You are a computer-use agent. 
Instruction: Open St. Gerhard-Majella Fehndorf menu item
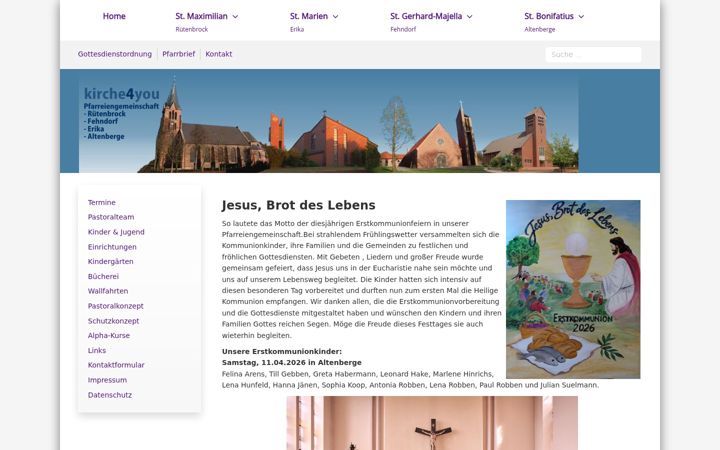point(426,22)
